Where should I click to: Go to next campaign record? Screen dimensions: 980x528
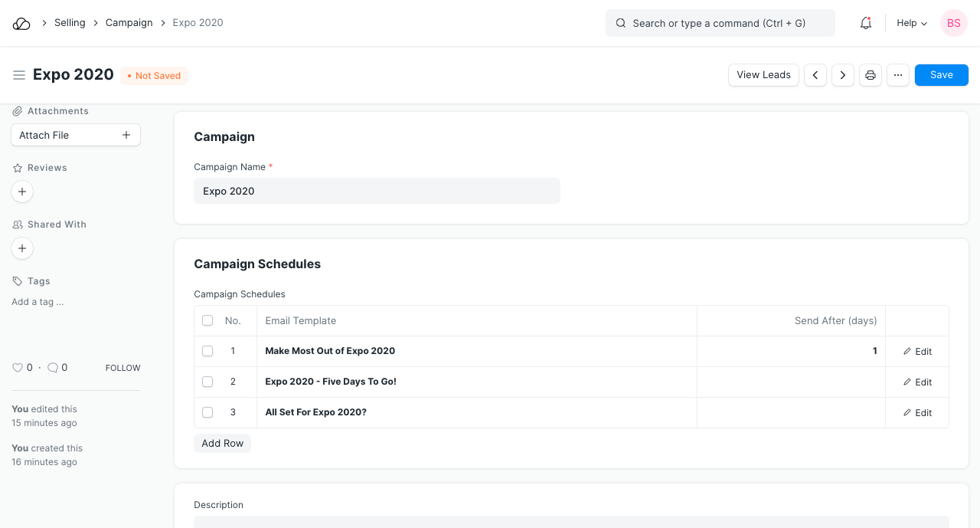tap(843, 75)
